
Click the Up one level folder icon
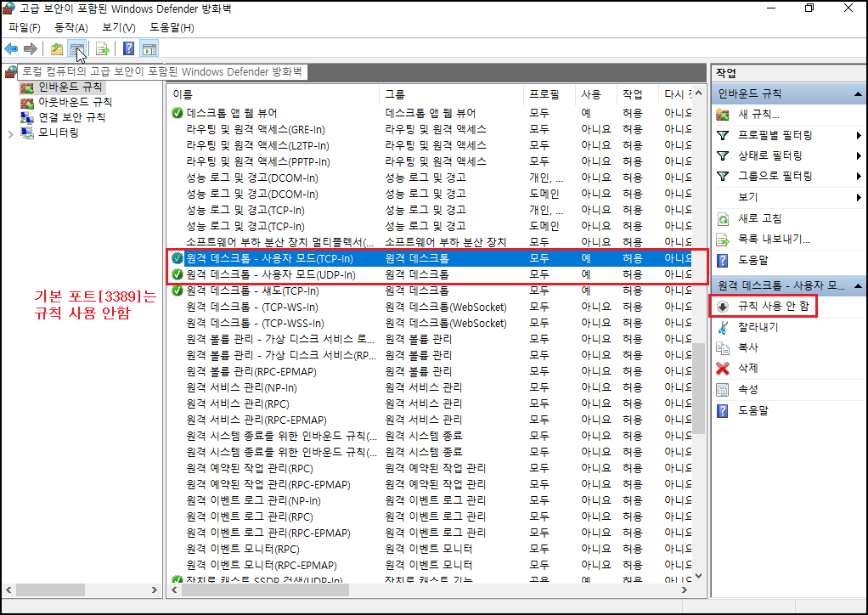pos(56,48)
